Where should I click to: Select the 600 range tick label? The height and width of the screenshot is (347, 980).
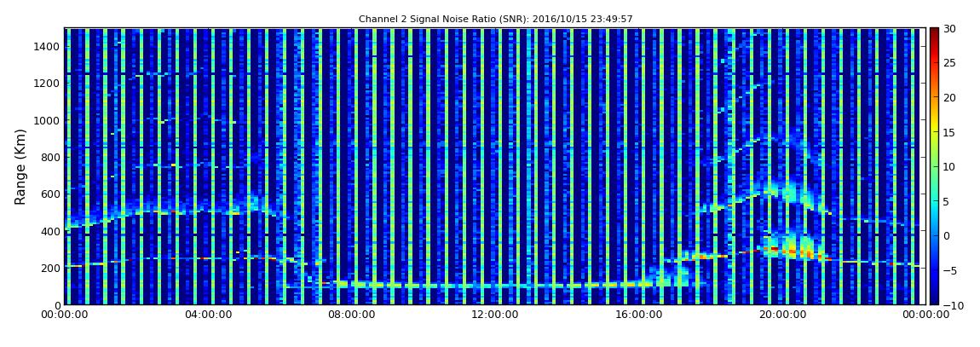(50, 194)
